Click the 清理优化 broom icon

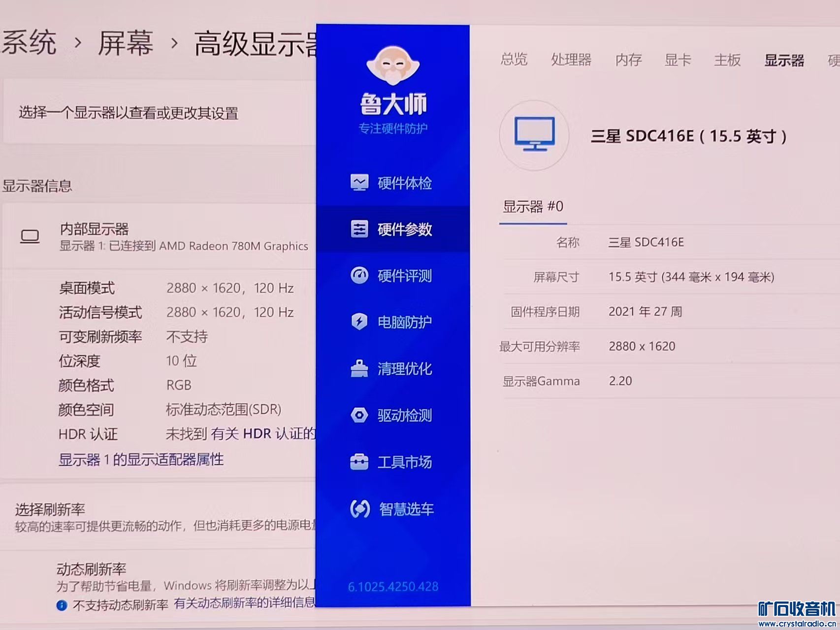click(x=359, y=368)
